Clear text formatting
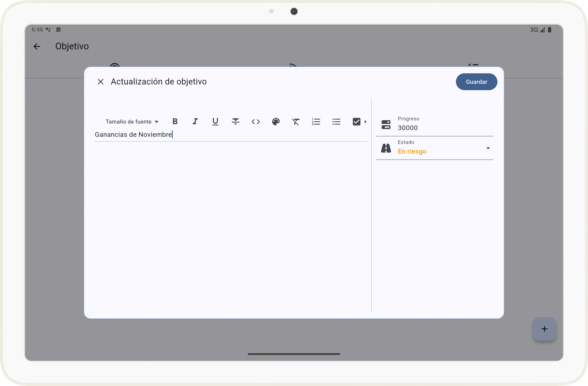Image resolution: width=588 pixels, height=386 pixels. [x=296, y=121]
